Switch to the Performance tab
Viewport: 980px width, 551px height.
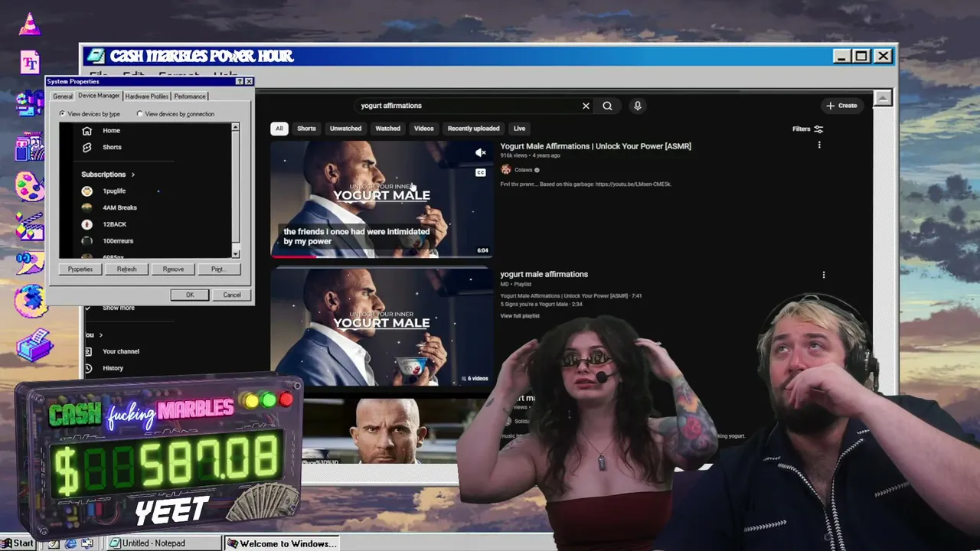(x=189, y=96)
